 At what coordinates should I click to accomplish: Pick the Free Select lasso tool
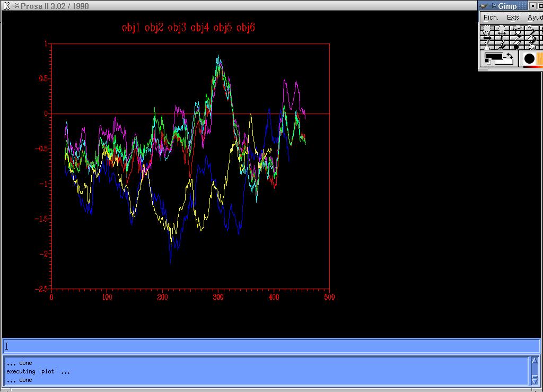517,29
